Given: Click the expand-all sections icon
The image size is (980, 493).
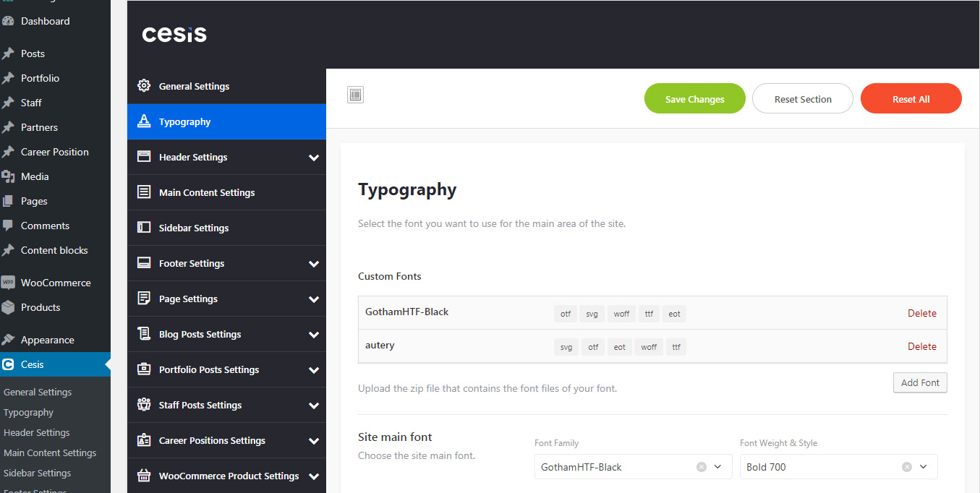Looking at the screenshot, I should pos(355,95).
